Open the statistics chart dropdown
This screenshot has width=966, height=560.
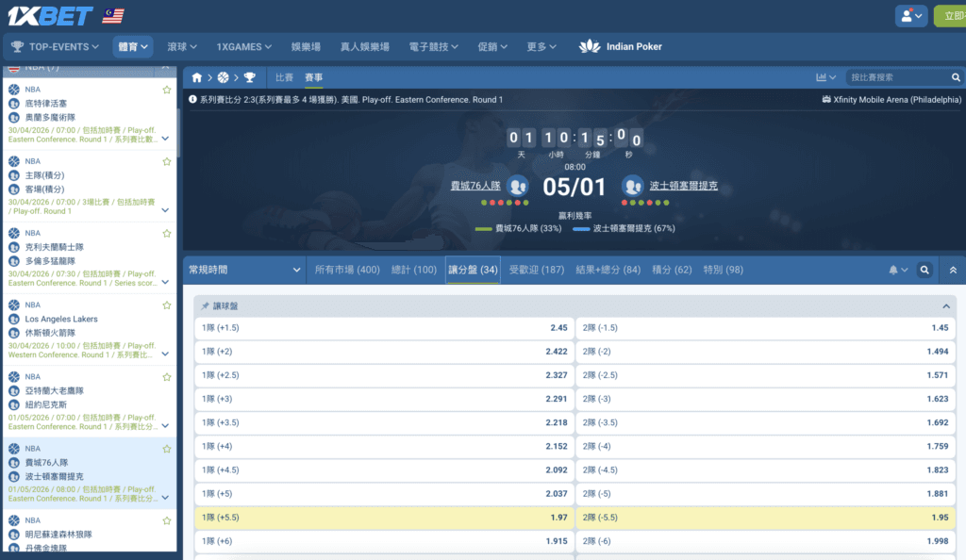(x=825, y=77)
